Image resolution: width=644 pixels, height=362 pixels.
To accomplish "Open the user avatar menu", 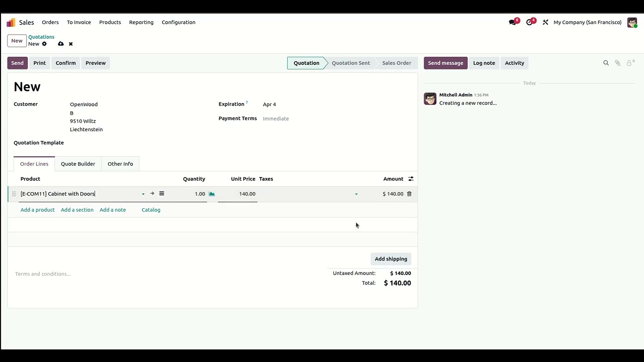I will tap(632, 22).
